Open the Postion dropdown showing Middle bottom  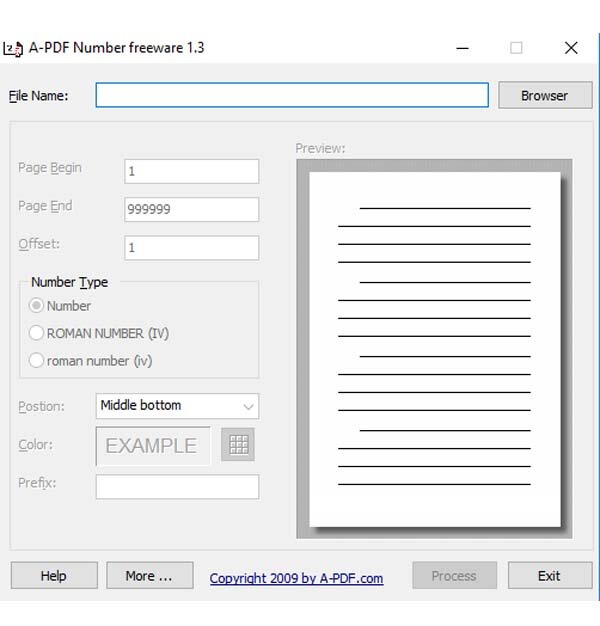(177, 406)
